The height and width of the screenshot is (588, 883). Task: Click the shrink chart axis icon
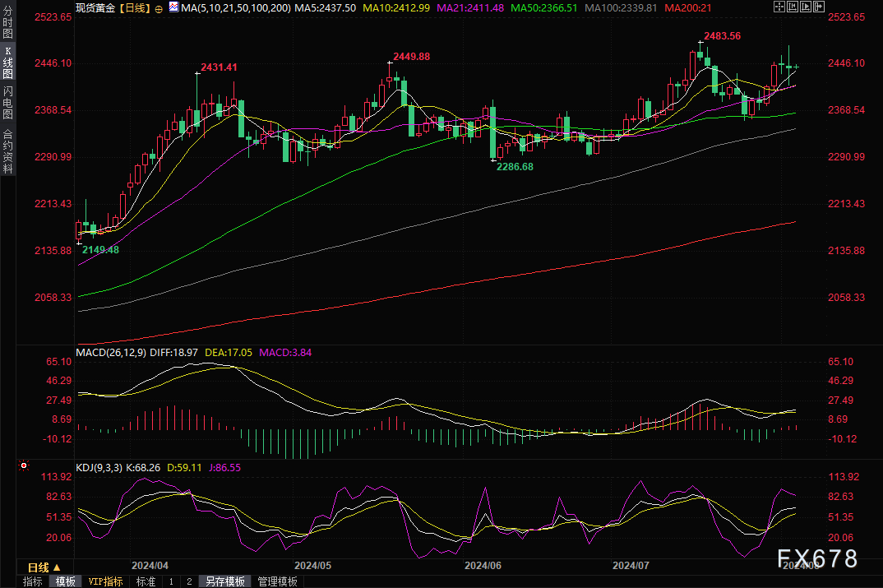pyautogui.click(x=793, y=7)
